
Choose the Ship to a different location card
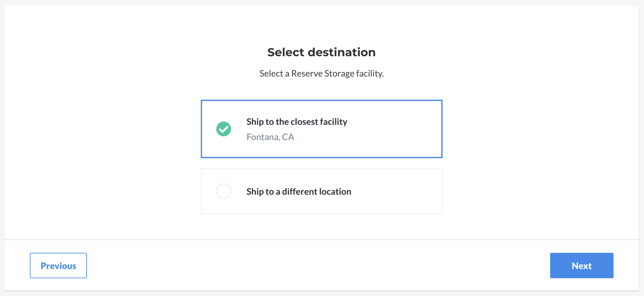pos(321,191)
